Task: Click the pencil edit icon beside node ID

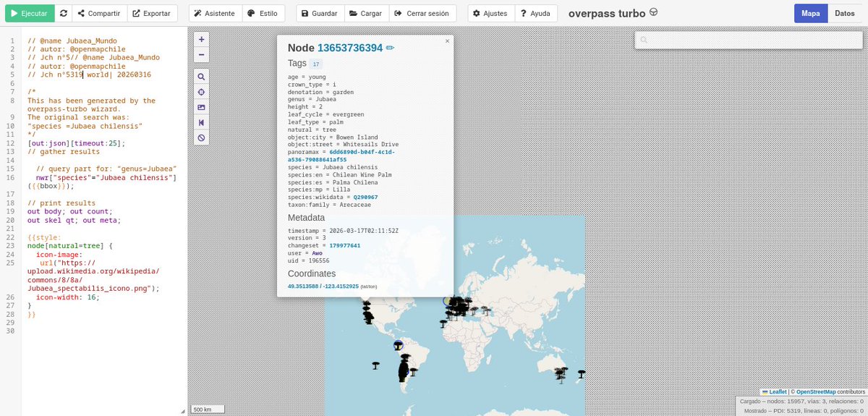Action: 391,48
